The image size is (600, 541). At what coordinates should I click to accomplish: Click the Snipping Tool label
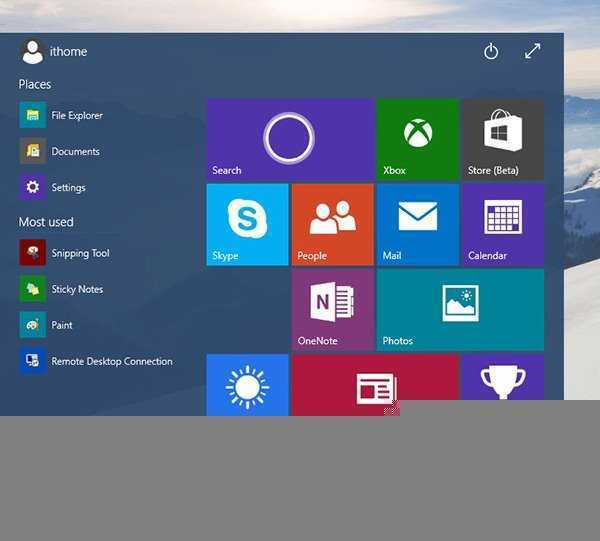tap(80, 253)
